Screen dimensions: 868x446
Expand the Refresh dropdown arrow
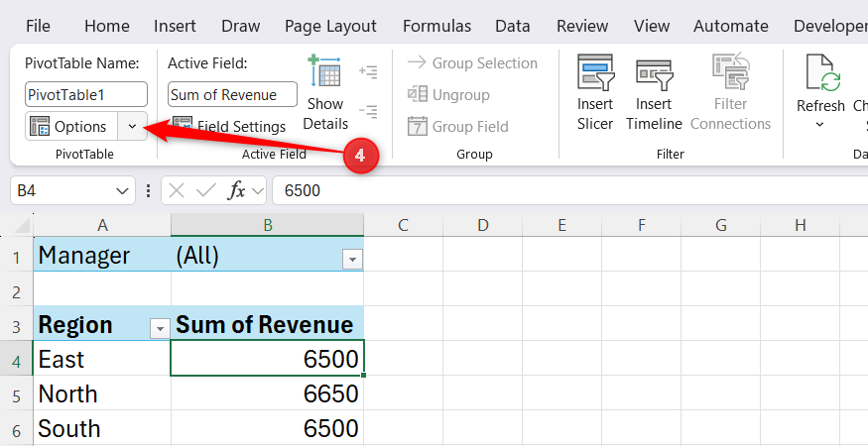pos(819,125)
